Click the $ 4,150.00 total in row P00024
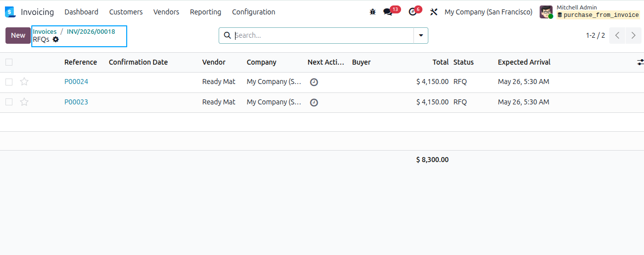 [x=432, y=82]
